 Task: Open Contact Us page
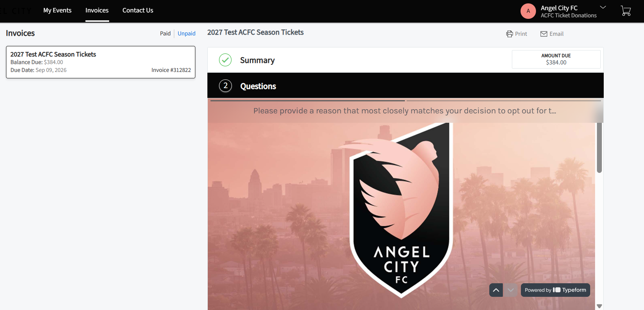click(x=138, y=11)
